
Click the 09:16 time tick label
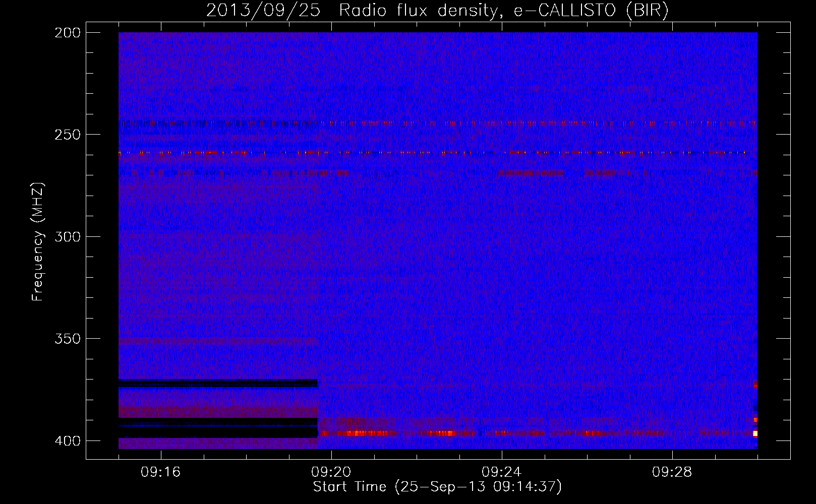(x=160, y=472)
